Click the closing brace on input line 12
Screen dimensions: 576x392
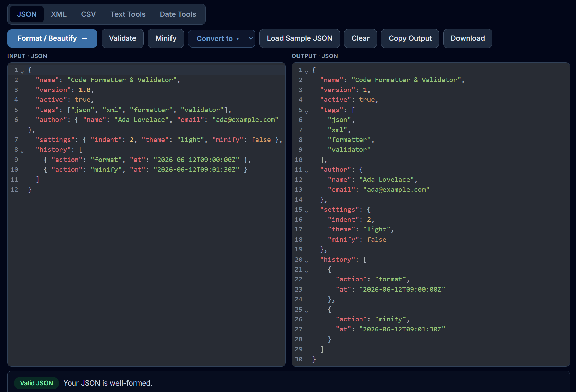click(x=30, y=190)
